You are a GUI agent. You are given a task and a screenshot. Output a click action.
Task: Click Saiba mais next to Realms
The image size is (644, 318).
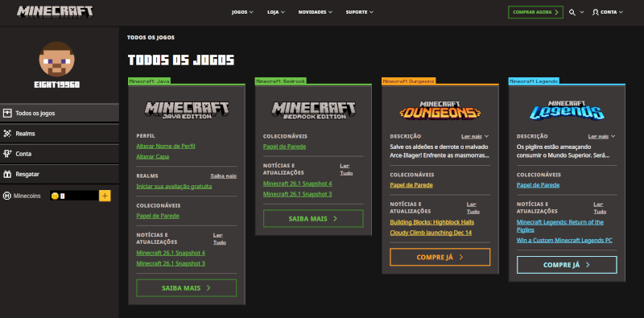click(x=224, y=176)
